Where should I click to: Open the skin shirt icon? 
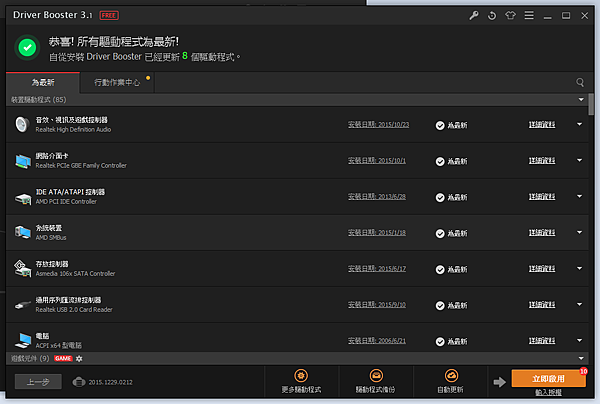click(510, 15)
